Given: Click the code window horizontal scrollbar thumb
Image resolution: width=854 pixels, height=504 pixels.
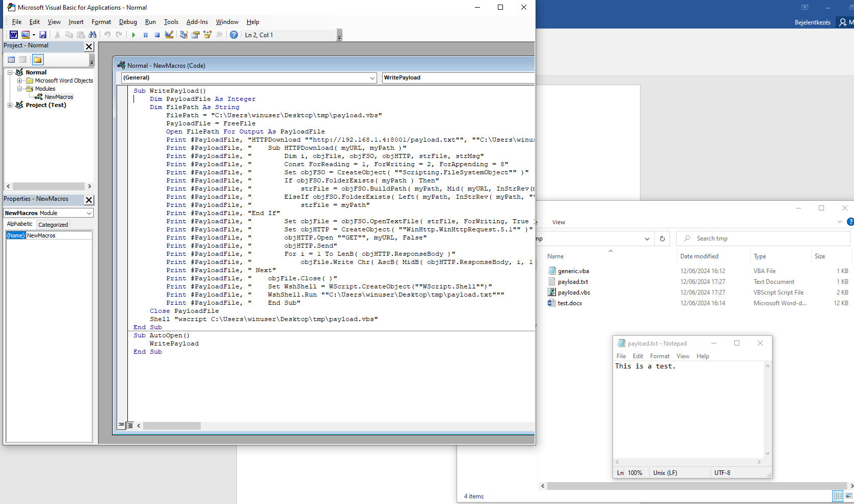Looking at the screenshot, I should pos(172,426).
